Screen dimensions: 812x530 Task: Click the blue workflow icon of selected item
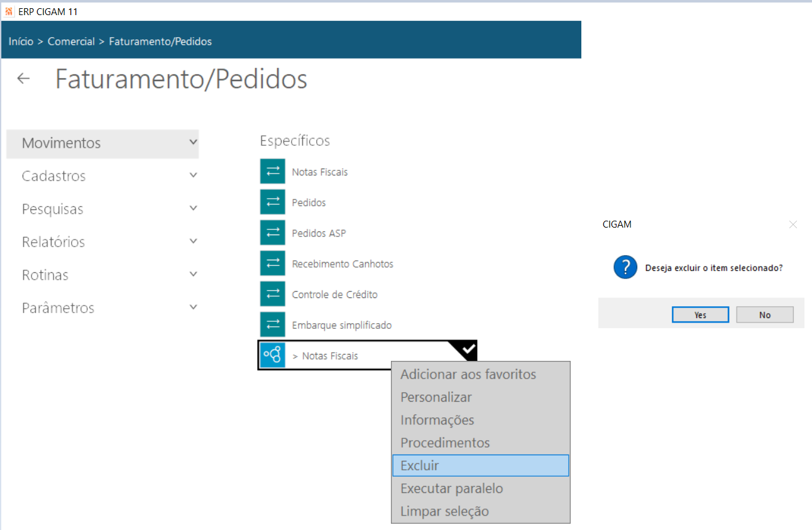click(273, 355)
